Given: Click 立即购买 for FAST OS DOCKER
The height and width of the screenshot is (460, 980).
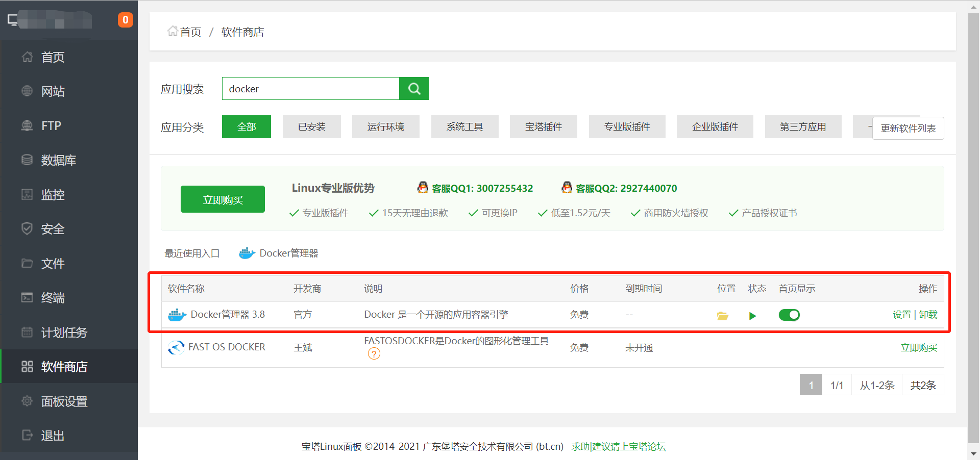Looking at the screenshot, I should (x=919, y=348).
